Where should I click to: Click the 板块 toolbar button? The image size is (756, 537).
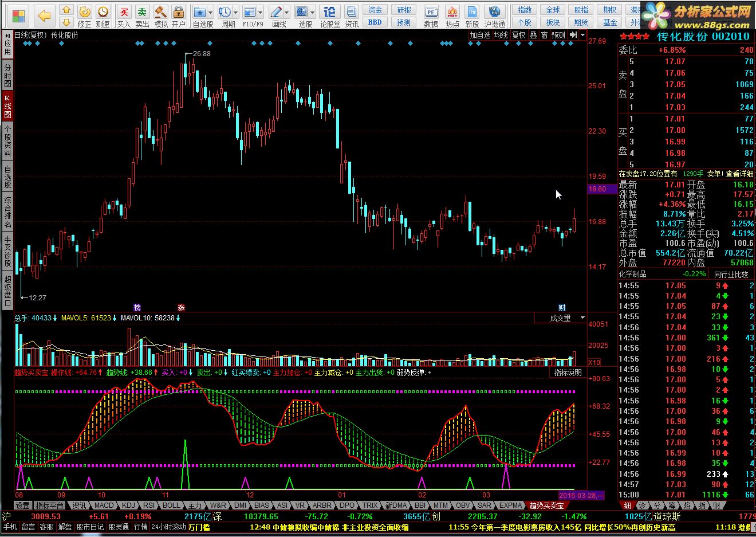tap(553, 22)
